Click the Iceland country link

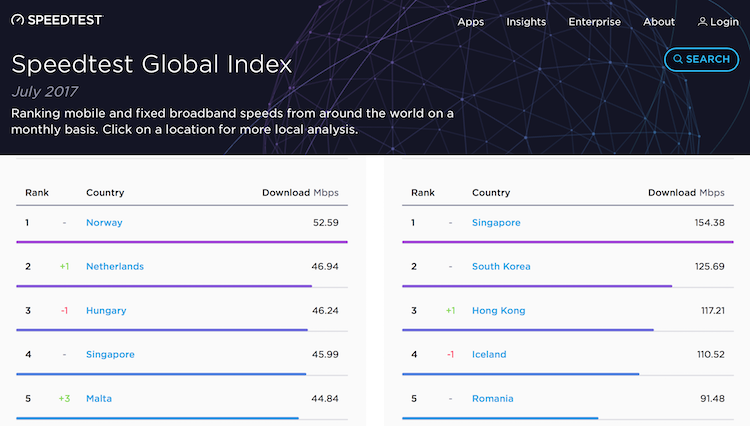(x=489, y=355)
